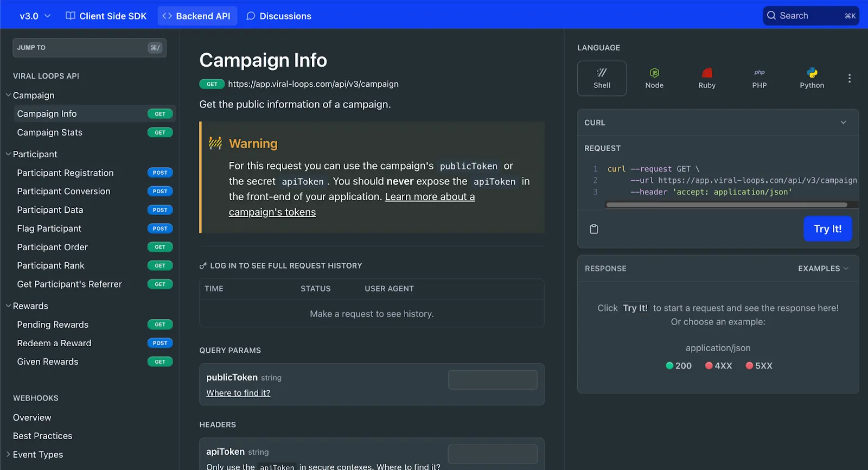Open the publicToken Where to find it link
This screenshot has width=868, height=470.
tap(238, 393)
